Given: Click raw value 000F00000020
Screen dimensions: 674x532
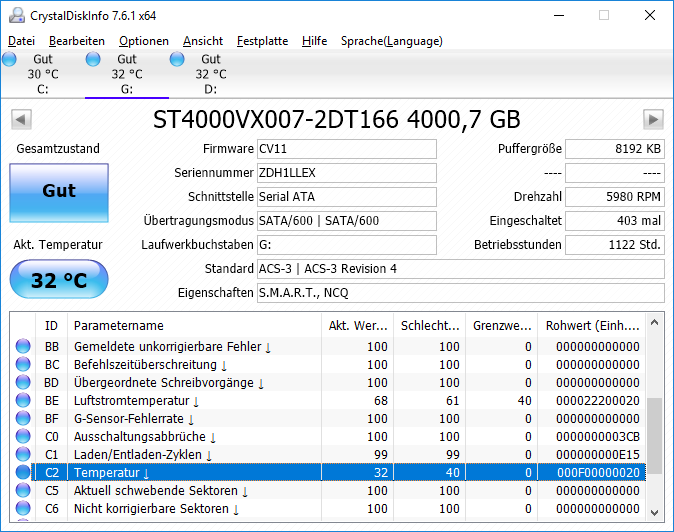Looking at the screenshot, I should point(598,473).
